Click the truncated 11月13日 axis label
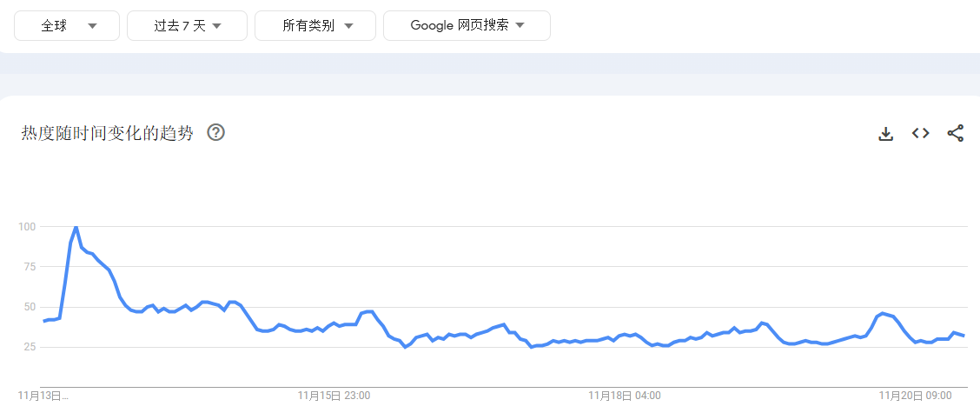 pyautogui.click(x=44, y=396)
